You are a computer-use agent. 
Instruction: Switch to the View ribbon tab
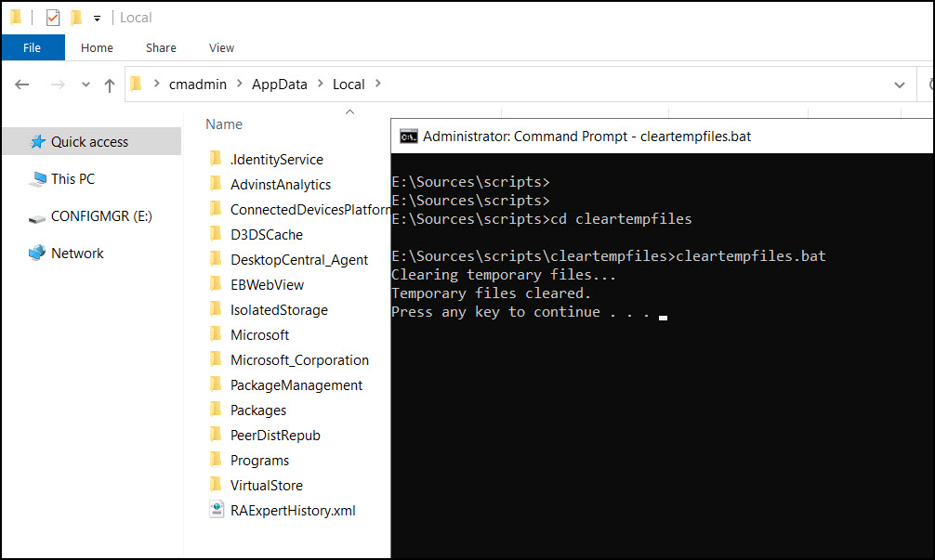(x=221, y=47)
